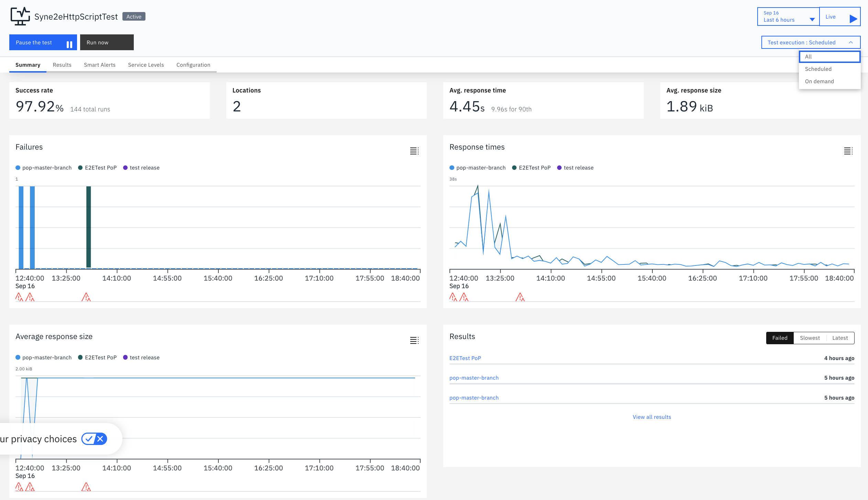868x500 pixels.
Task: Click the Run now button
Action: pyautogui.click(x=107, y=42)
